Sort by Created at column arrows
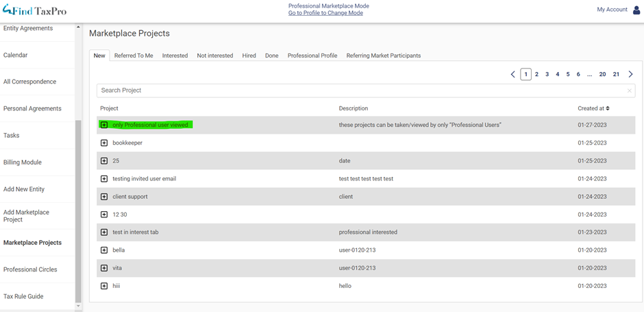 608,108
